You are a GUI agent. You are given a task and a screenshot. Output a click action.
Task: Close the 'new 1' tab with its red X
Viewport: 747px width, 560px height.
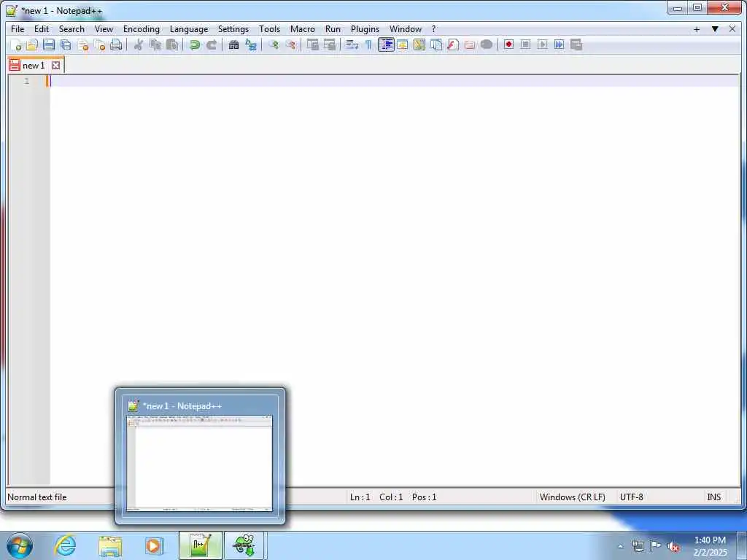[x=55, y=65]
